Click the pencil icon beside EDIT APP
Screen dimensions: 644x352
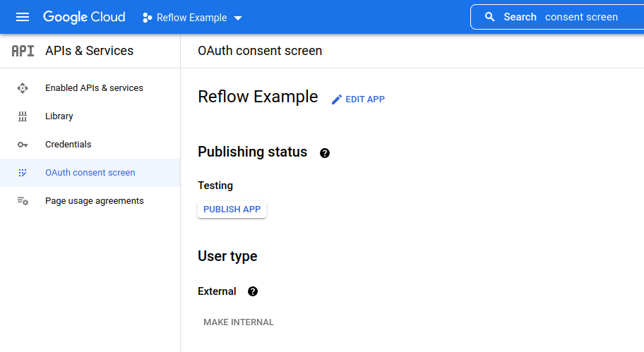coord(337,99)
